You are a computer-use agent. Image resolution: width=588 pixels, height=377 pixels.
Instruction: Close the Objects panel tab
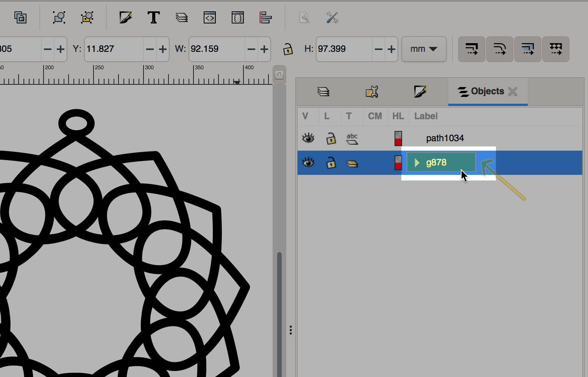[513, 92]
